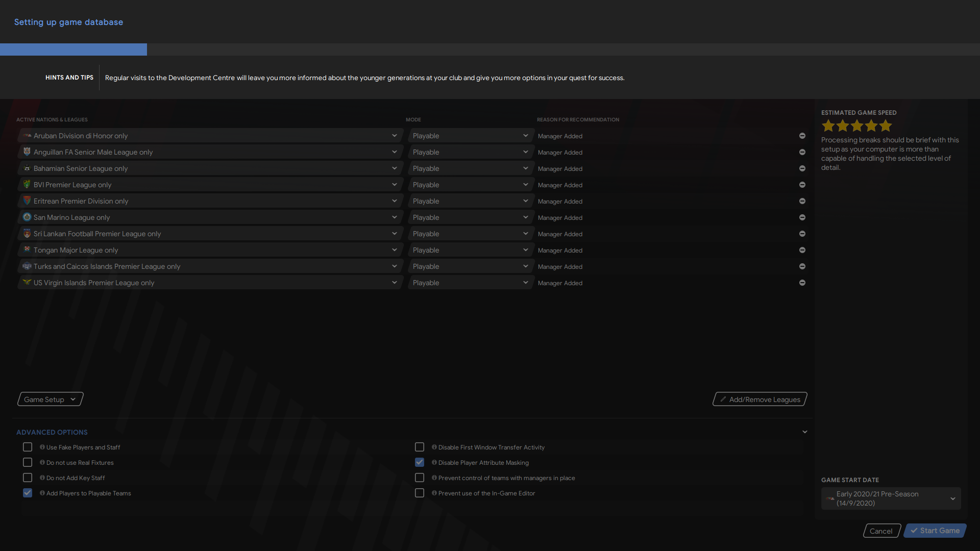Open the Bahamian Senior League dropdown
The height and width of the screenshot is (551, 980).
click(210, 168)
